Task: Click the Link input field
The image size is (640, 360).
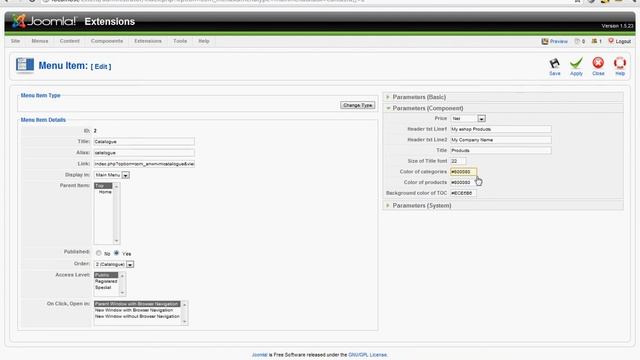Action: (x=144, y=164)
